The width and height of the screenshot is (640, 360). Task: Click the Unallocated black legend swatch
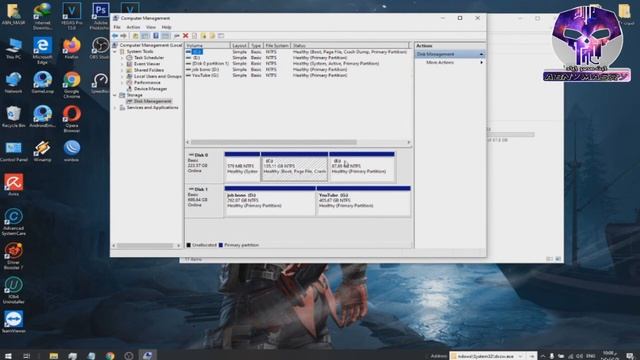click(x=189, y=245)
